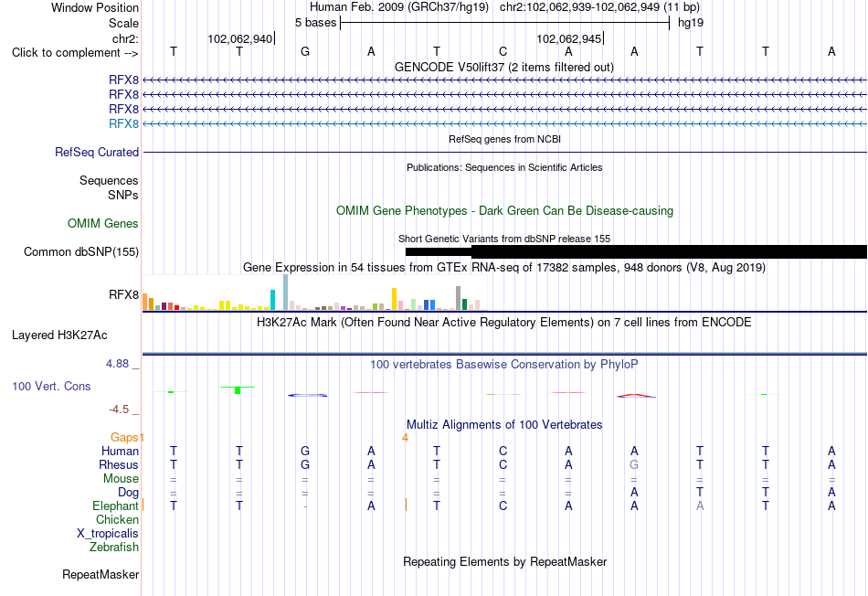The image size is (868, 596).
Task: Click the "Layered H3K27Ac" track label
Action: pos(59,335)
